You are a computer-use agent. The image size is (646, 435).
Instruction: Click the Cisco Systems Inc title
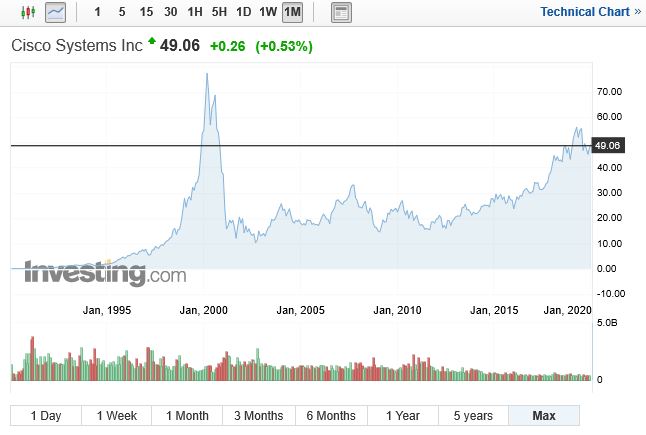coord(77,45)
